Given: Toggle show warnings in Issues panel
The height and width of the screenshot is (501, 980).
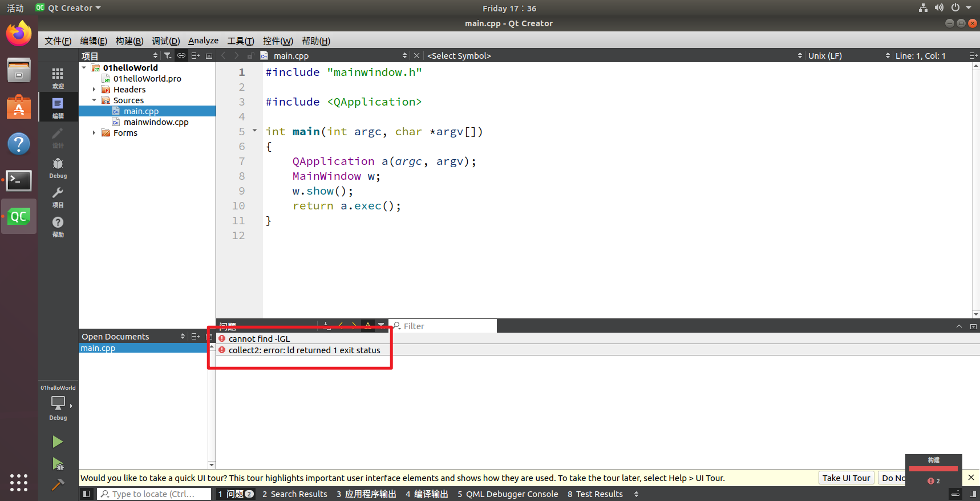Looking at the screenshot, I should click(x=368, y=326).
